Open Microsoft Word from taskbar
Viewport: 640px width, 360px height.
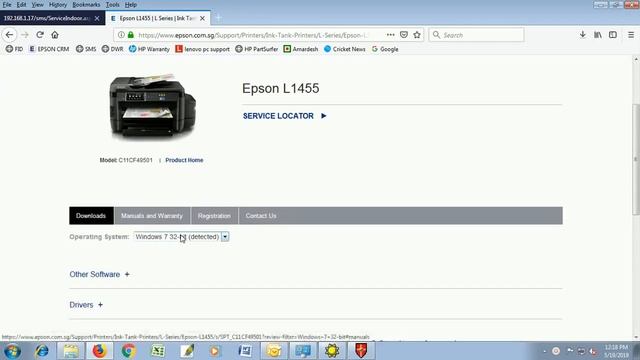(245, 351)
